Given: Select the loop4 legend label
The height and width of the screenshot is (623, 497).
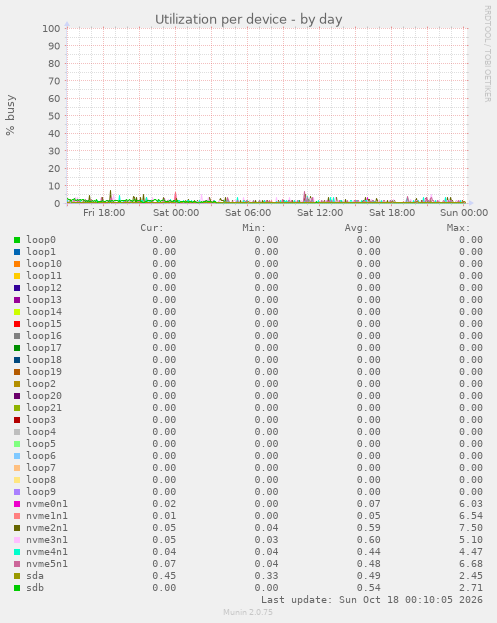Looking at the screenshot, I should pyautogui.click(x=41, y=432).
